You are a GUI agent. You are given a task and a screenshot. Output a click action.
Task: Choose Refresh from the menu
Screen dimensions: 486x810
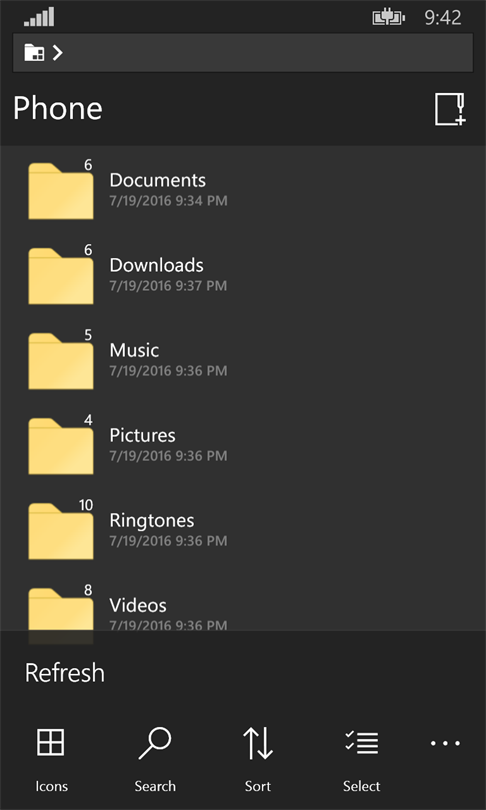(x=65, y=673)
